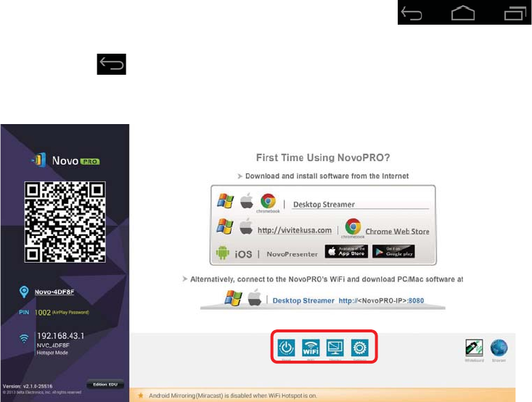Click the NVC_4DF8F network name
The width and height of the screenshot is (532, 402).
tap(53, 345)
